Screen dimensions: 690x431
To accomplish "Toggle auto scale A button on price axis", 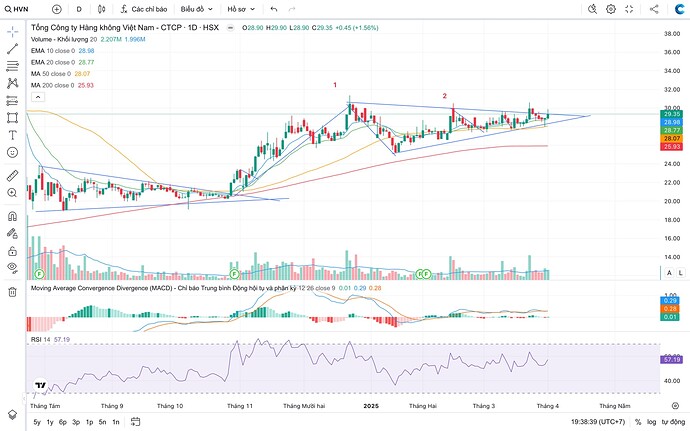I will click(x=669, y=273).
